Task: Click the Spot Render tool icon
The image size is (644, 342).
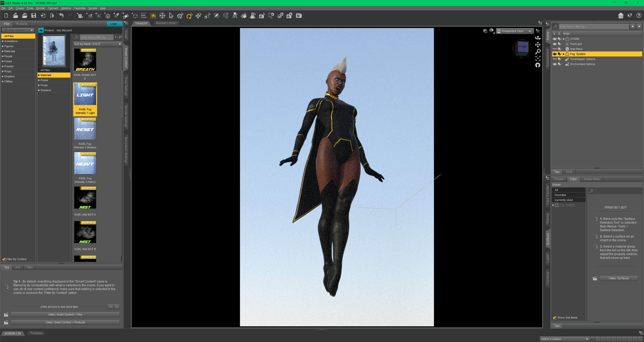Action: [x=262, y=15]
